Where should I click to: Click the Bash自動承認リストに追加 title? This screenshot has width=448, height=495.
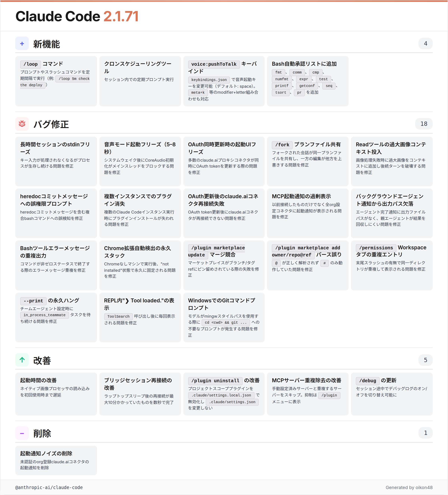tap(304, 64)
